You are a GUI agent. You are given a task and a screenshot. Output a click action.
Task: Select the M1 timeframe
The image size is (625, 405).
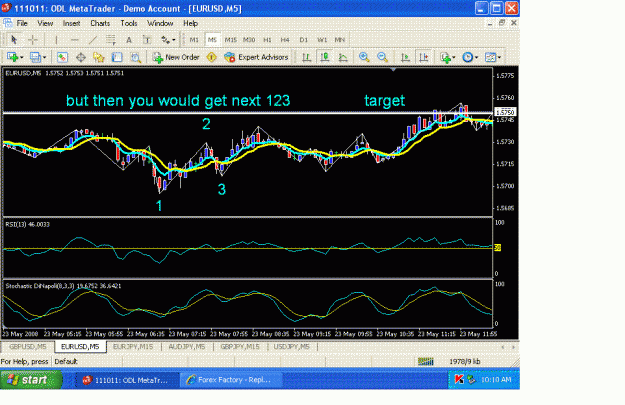[x=194, y=39]
